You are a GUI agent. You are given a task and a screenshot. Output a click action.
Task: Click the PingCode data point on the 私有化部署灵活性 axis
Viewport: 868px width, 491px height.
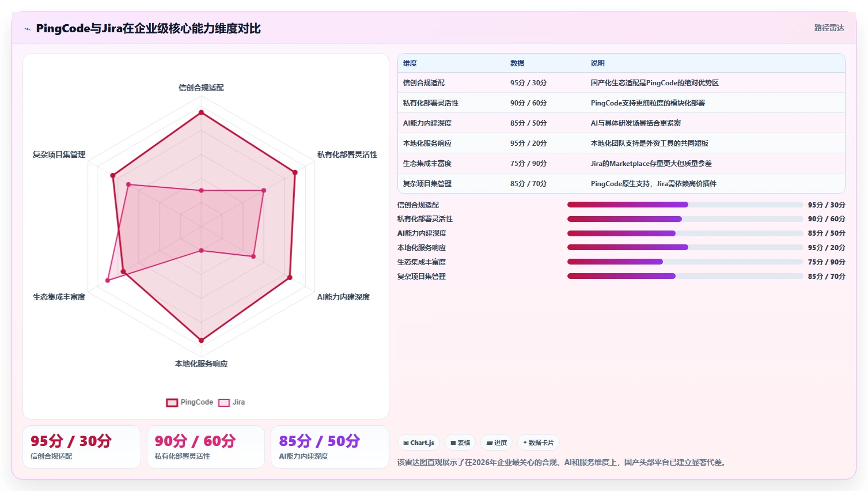[295, 172]
